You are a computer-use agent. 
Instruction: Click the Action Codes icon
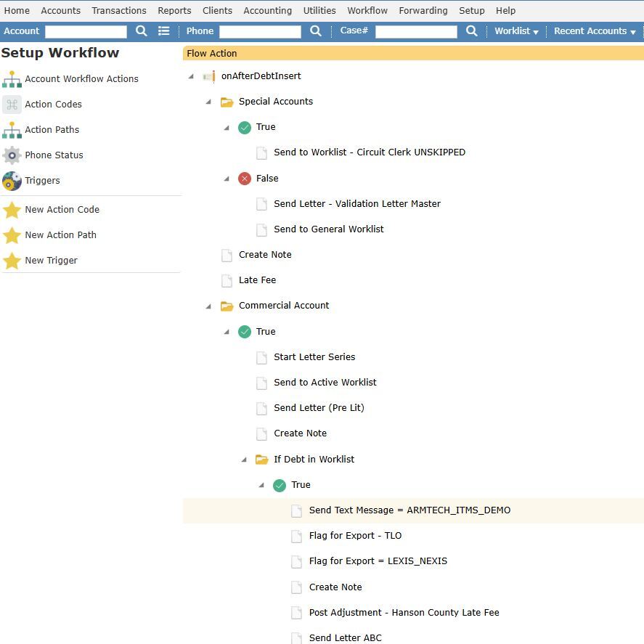tap(12, 104)
